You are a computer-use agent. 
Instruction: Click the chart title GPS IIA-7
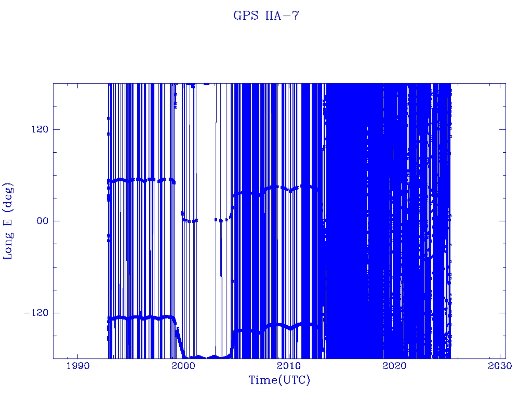[x=266, y=16]
